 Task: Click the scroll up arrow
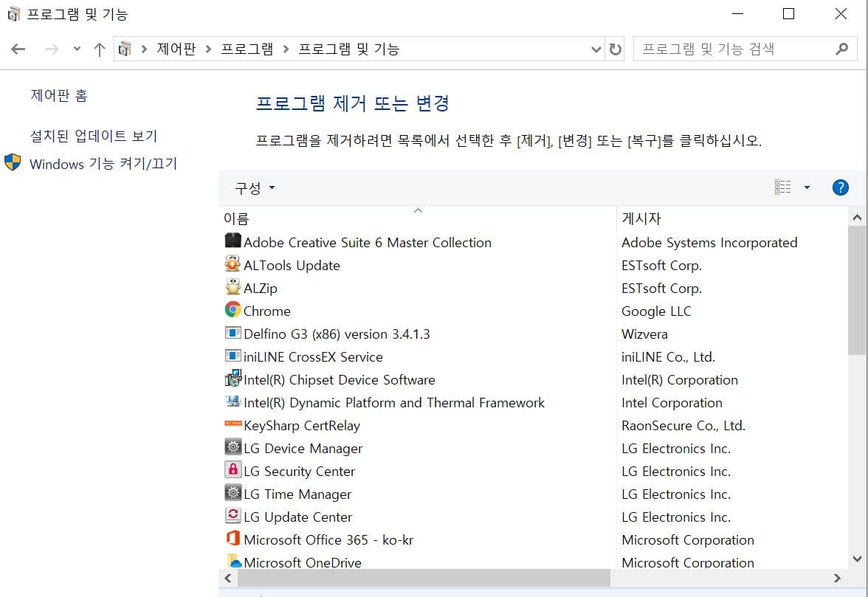point(857,218)
